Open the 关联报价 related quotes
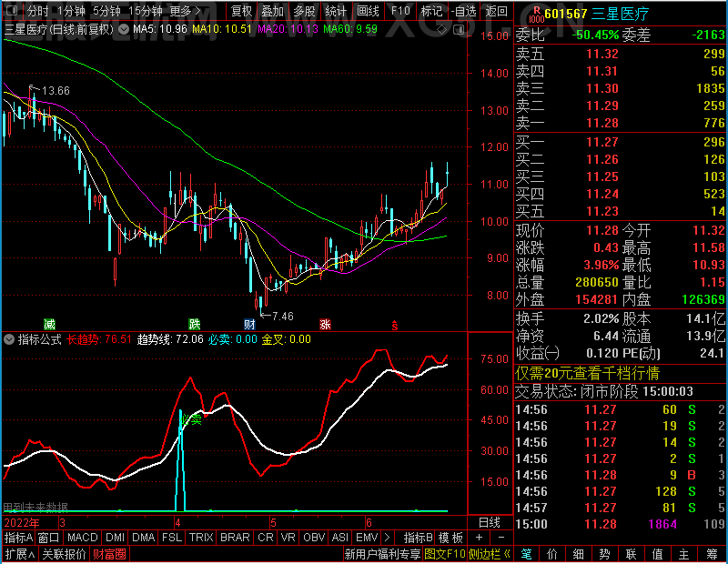728x564 pixels. (64, 554)
